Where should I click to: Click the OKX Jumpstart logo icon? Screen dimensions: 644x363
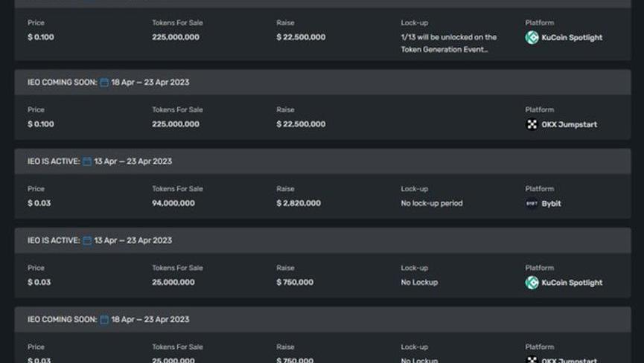tap(532, 124)
